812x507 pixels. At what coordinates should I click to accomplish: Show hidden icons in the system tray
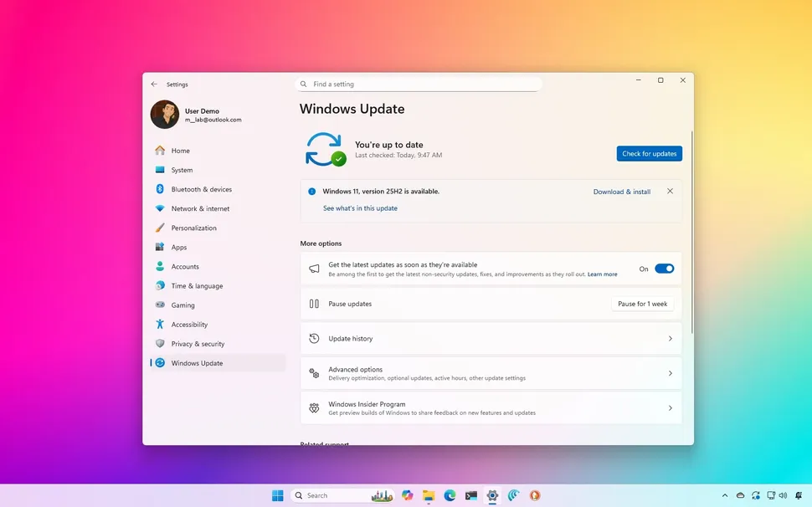tap(725, 495)
